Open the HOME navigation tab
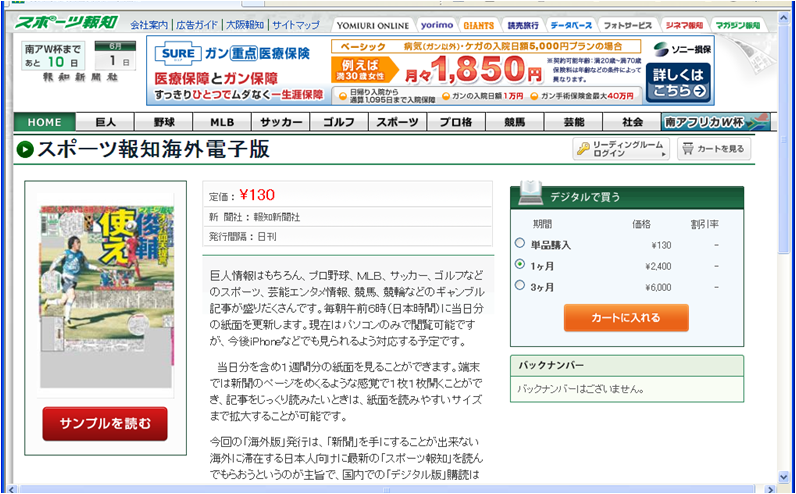The image size is (796, 494). tap(45, 122)
